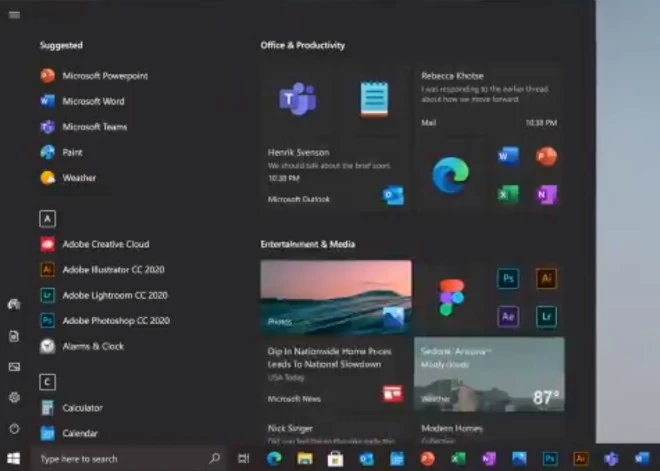The width and height of the screenshot is (660, 471).
Task: Open Documents from the Start sidebar
Action: (x=14, y=336)
